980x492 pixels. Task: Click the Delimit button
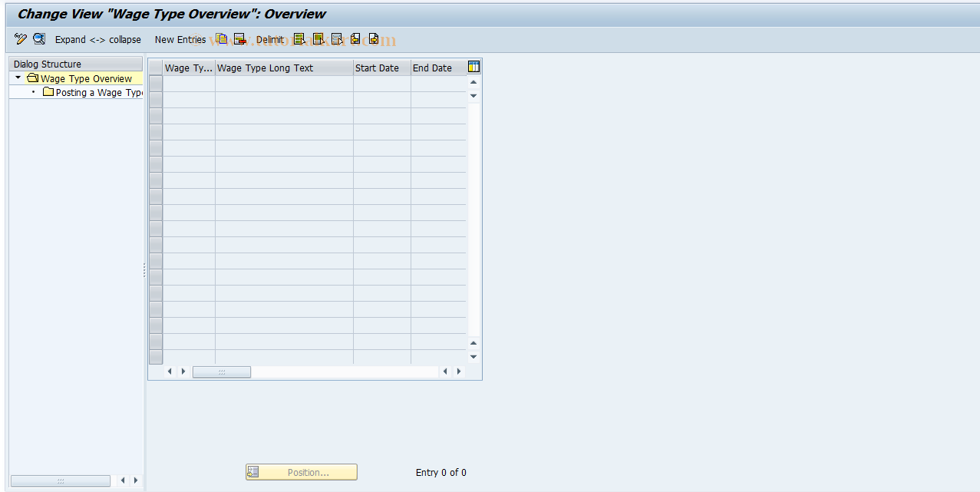269,39
